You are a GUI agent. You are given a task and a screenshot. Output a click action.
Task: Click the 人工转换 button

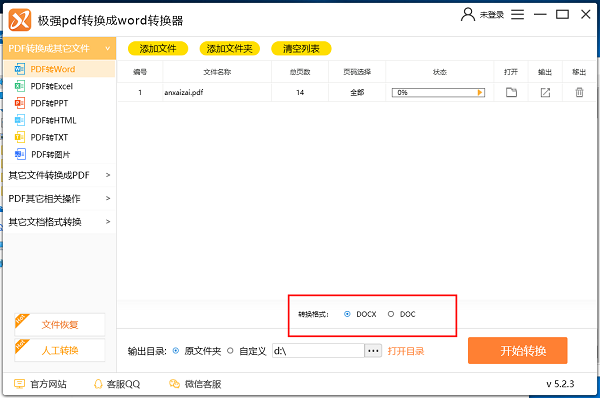60,350
